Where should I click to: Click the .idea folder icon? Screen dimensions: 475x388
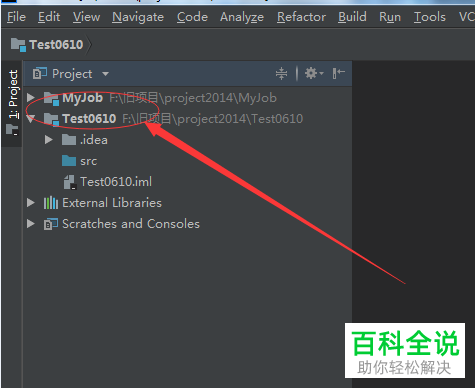[x=69, y=140]
